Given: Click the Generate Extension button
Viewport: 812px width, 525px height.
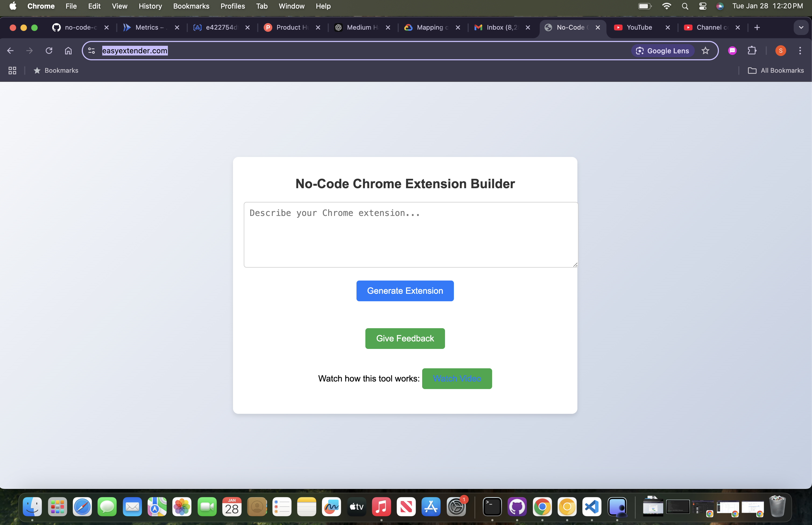Looking at the screenshot, I should [x=405, y=291].
